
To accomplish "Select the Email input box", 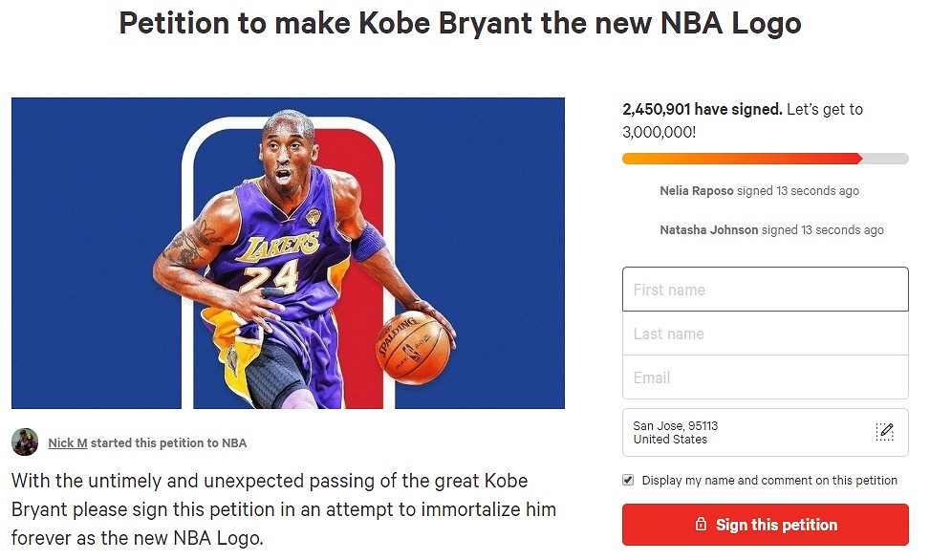I will [x=765, y=377].
